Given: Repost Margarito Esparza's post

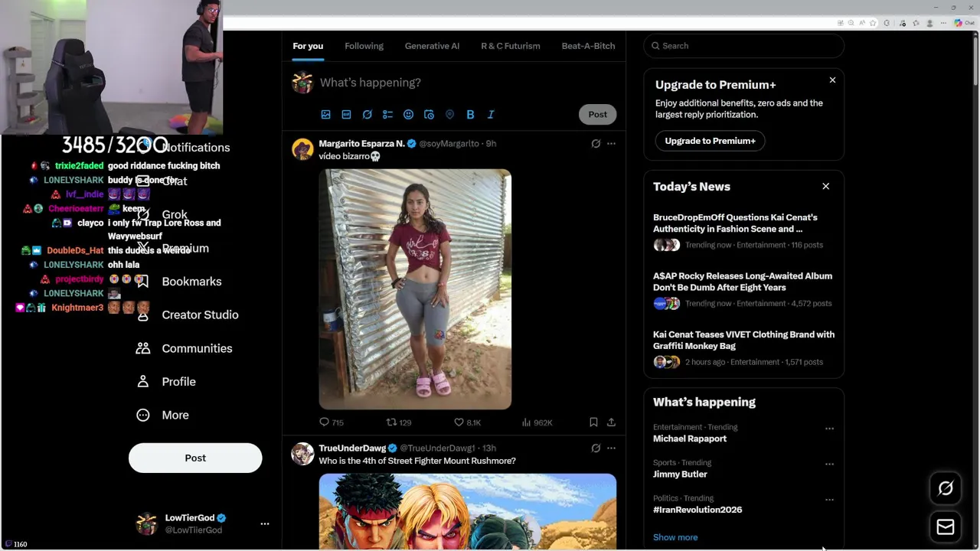Looking at the screenshot, I should point(399,422).
